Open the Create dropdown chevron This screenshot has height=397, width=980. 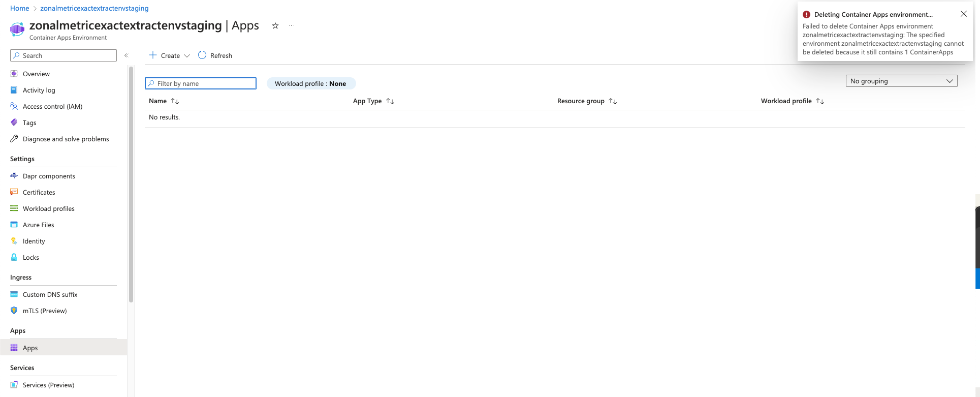187,56
